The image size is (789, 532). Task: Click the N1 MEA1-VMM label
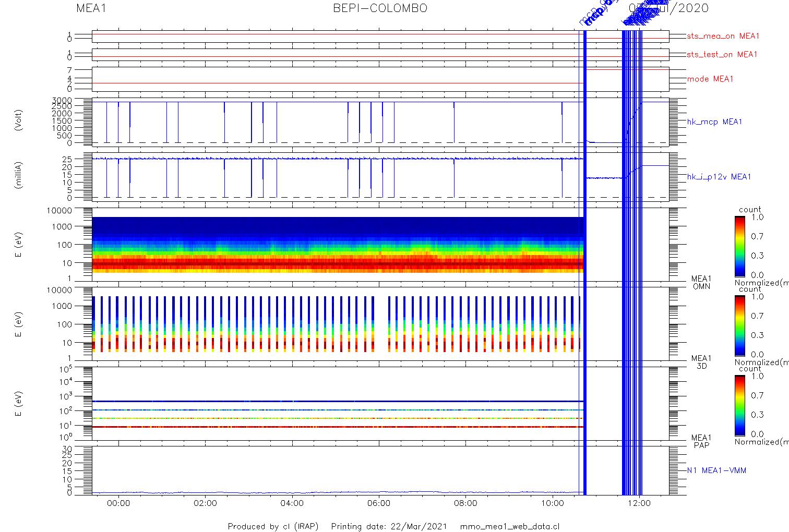(x=716, y=470)
